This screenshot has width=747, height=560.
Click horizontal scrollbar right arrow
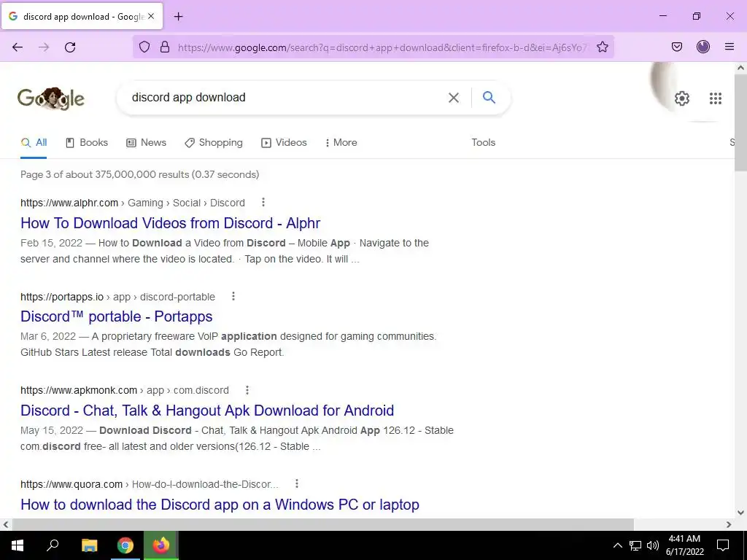point(729,524)
